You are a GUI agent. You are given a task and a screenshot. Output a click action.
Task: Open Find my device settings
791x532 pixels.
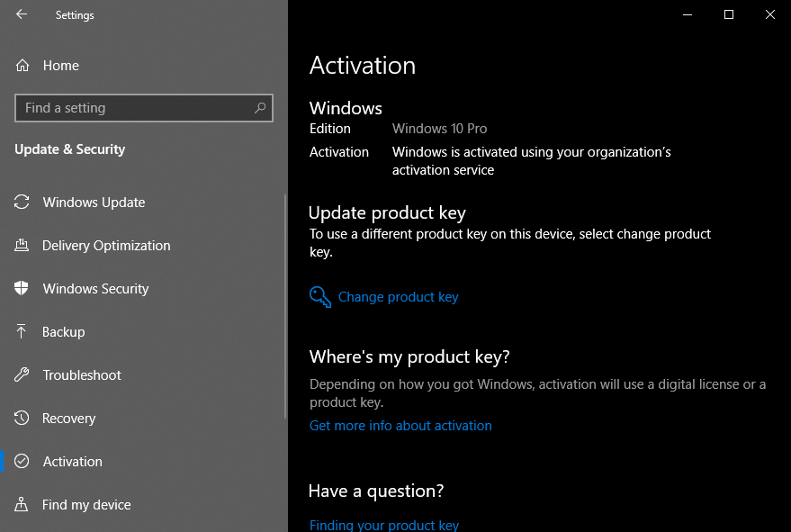tap(144, 504)
